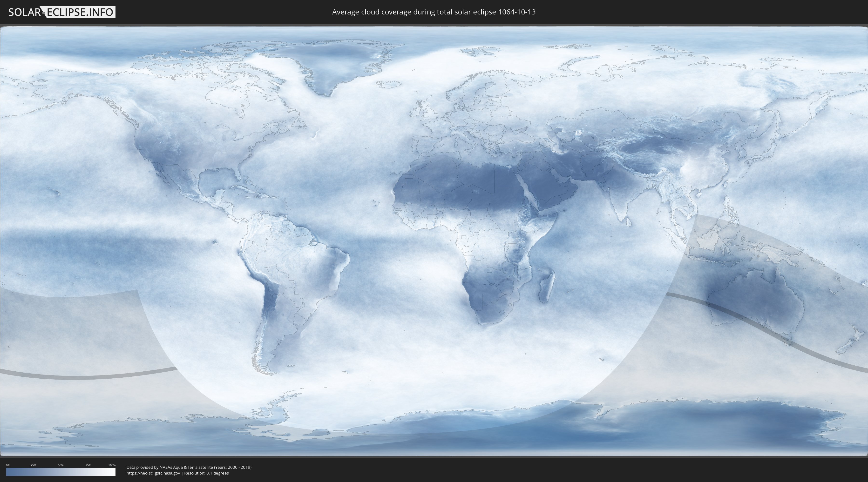Image resolution: width=868 pixels, height=482 pixels.
Task: Click the 75% legend label
Action: (x=88, y=465)
